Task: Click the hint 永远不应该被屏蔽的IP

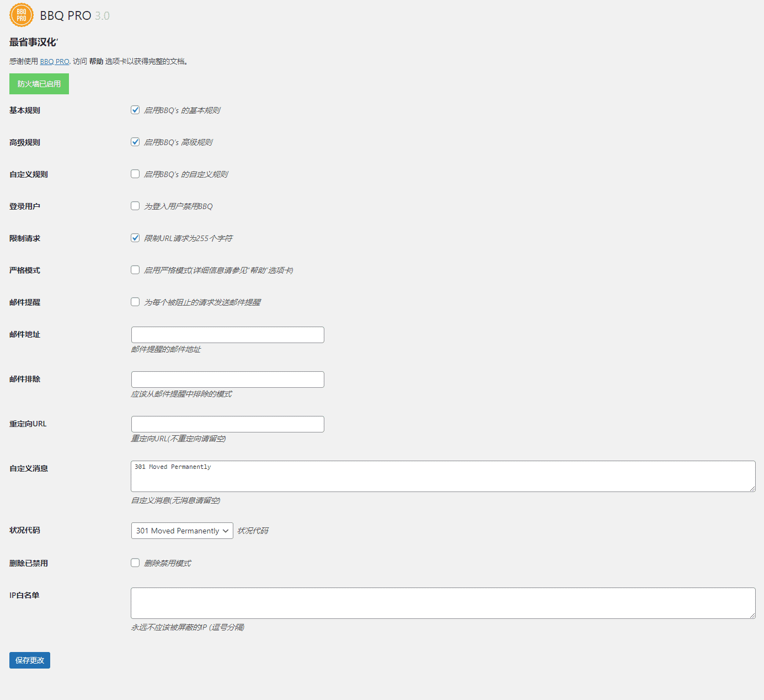Action: [188, 627]
